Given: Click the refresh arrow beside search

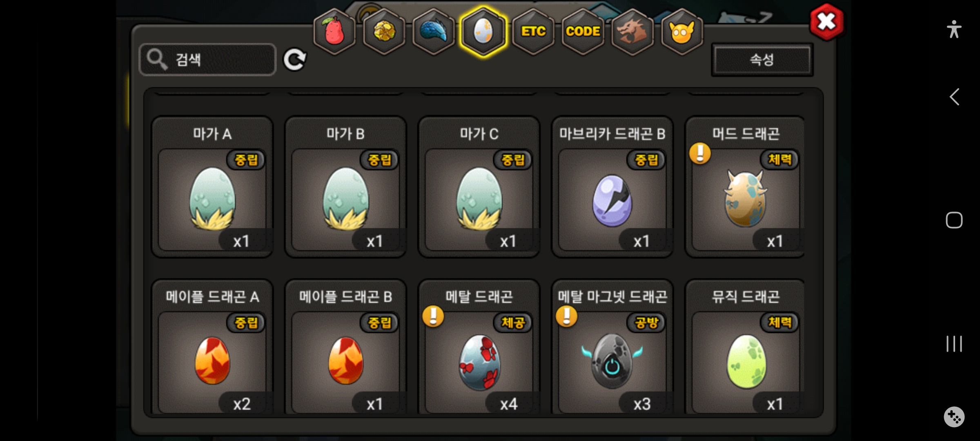Looking at the screenshot, I should pos(295,60).
